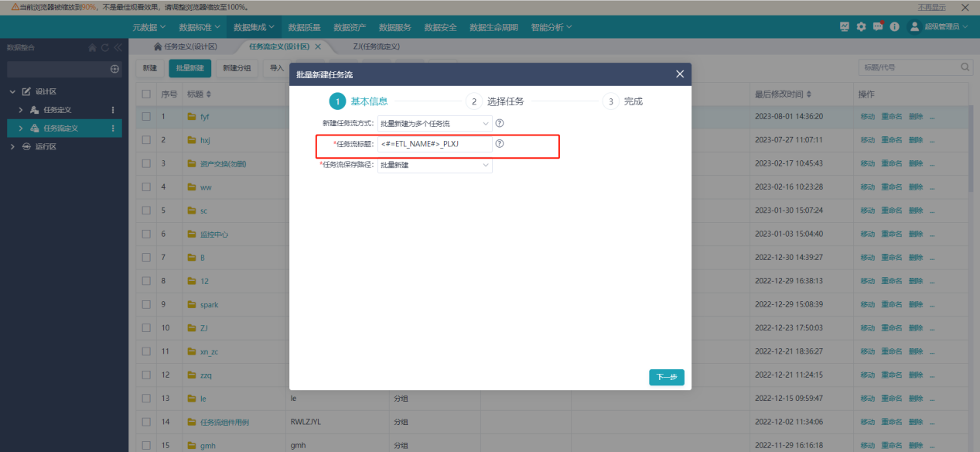Image resolution: width=980 pixels, height=452 pixels.
Task: Open the messages icon with red badge
Action: point(878,26)
